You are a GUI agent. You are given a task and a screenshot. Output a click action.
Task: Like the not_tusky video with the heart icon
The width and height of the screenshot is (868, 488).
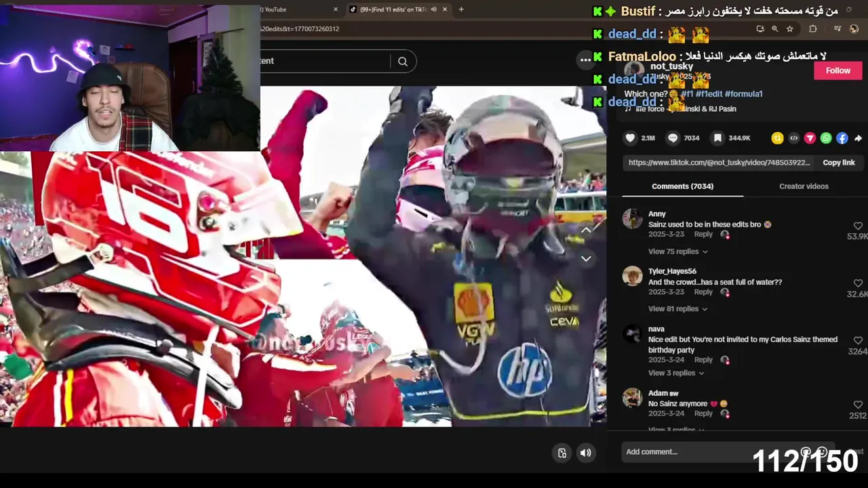click(631, 138)
